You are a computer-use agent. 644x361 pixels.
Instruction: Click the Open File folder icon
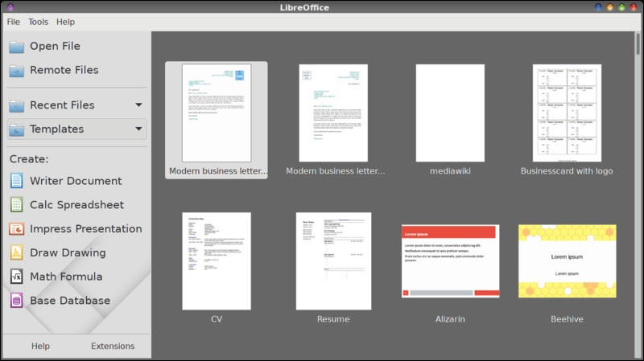pyautogui.click(x=16, y=47)
